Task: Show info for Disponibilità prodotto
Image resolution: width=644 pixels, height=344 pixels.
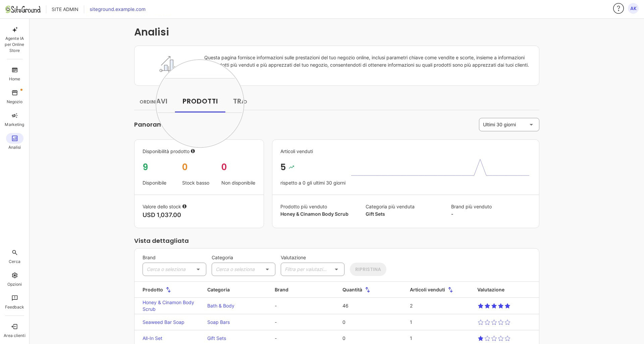Action: 193,151
